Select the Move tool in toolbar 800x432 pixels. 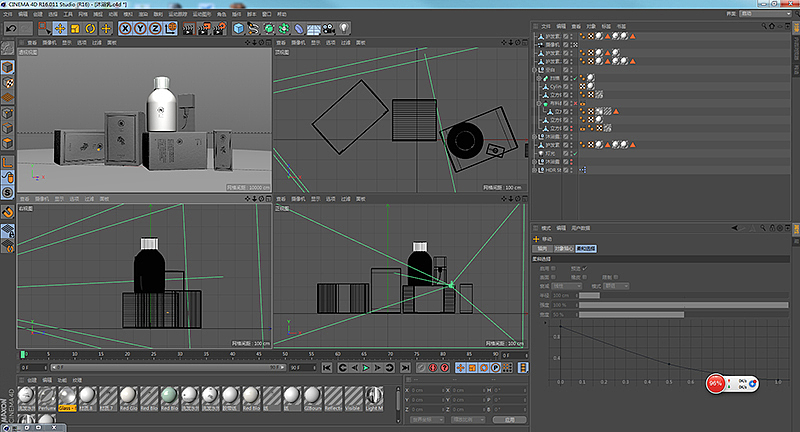[x=60, y=29]
